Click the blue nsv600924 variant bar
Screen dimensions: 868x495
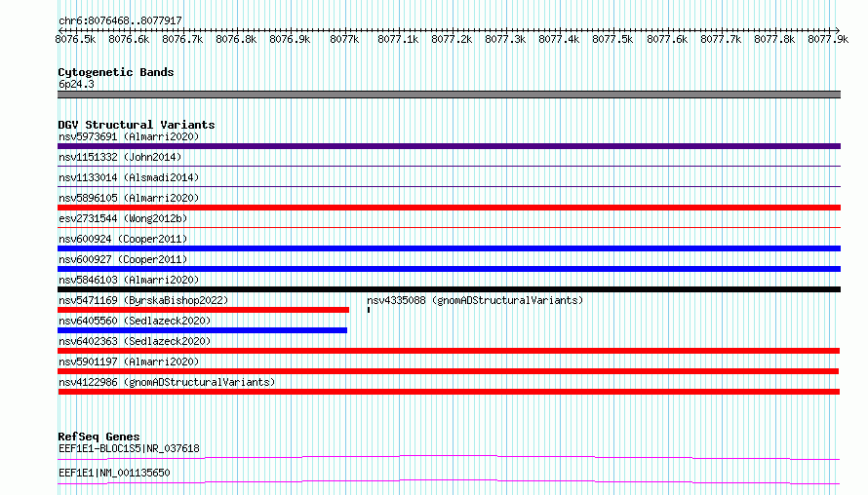click(449, 248)
